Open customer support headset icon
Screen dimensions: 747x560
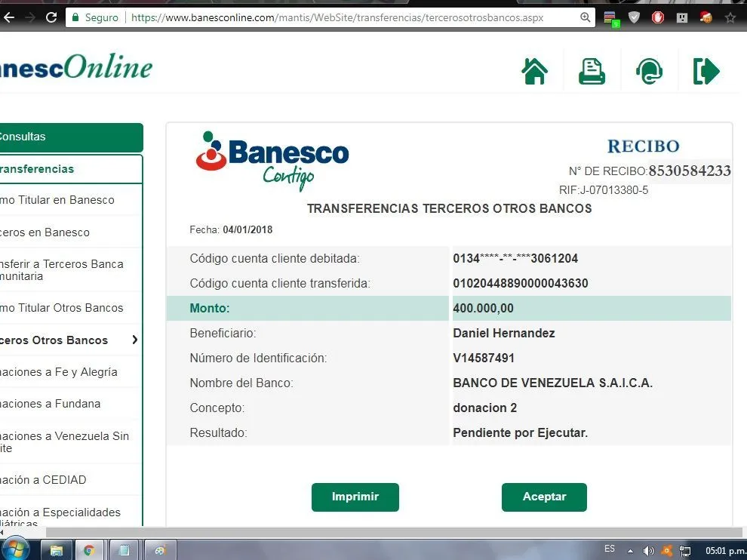pyautogui.click(x=649, y=72)
